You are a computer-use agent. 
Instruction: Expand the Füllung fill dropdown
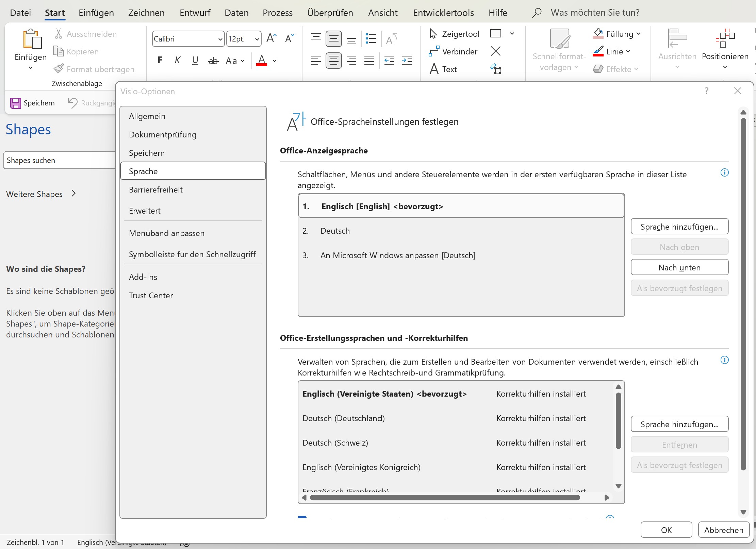tap(638, 34)
